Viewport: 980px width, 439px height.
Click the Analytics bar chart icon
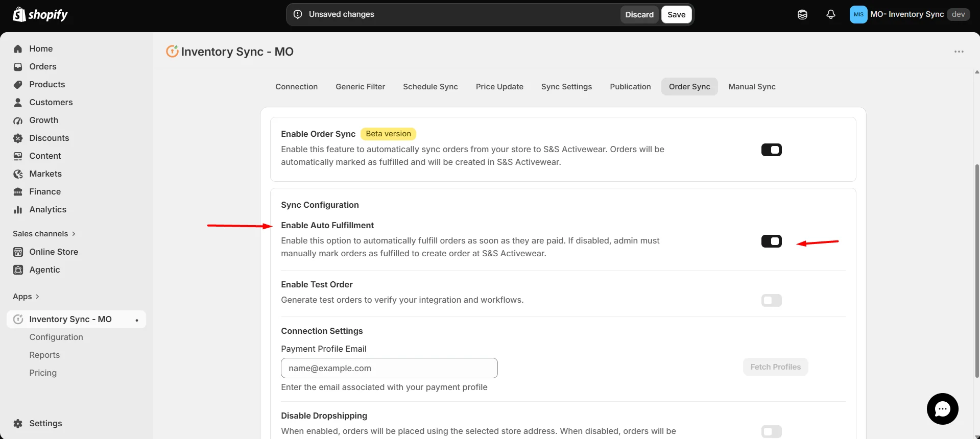click(x=18, y=209)
